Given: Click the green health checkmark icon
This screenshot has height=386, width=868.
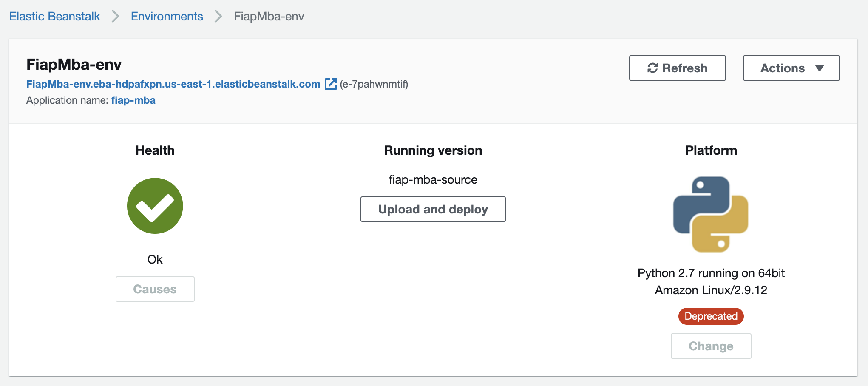Looking at the screenshot, I should coord(155,206).
